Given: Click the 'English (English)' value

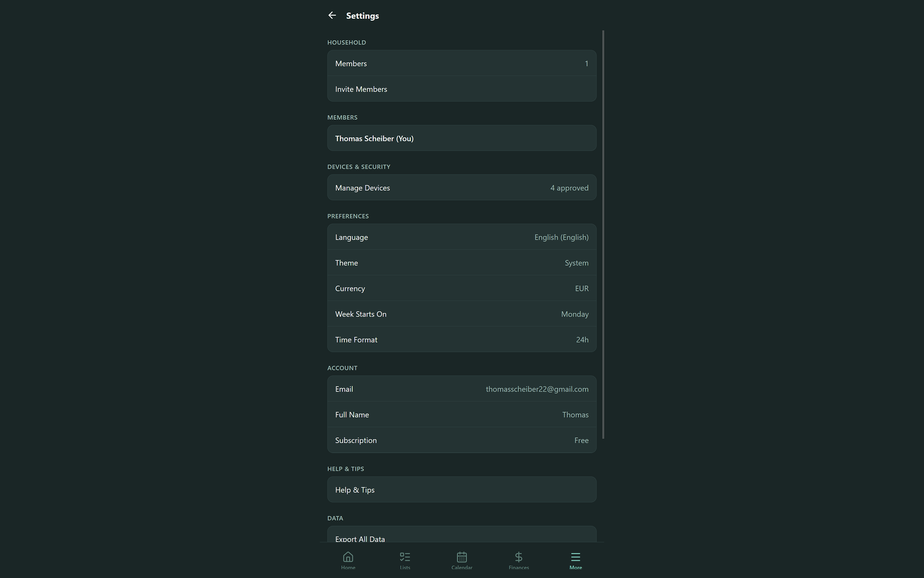Looking at the screenshot, I should (x=561, y=237).
